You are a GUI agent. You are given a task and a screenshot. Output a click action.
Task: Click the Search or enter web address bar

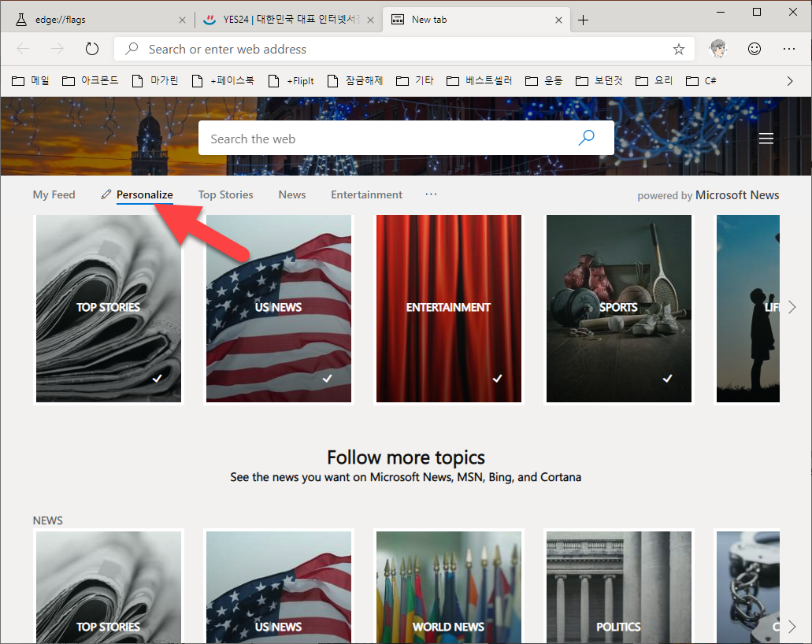click(404, 49)
